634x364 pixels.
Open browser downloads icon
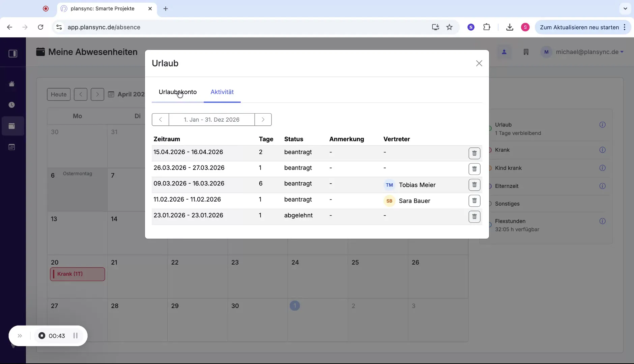click(510, 27)
